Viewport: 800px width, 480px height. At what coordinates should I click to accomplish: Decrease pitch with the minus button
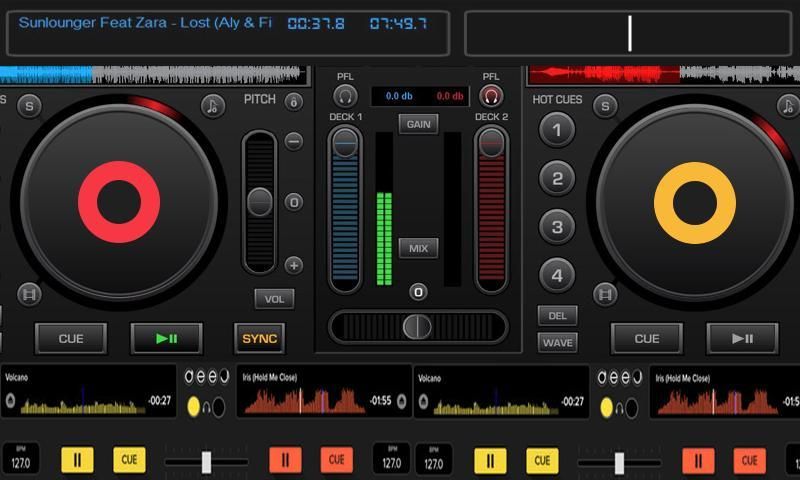pos(293,141)
